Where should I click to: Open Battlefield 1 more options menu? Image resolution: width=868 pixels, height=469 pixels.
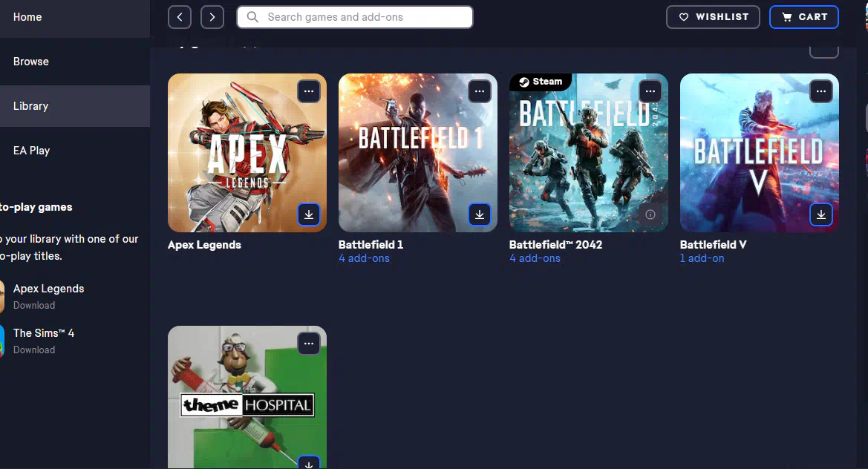point(480,91)
